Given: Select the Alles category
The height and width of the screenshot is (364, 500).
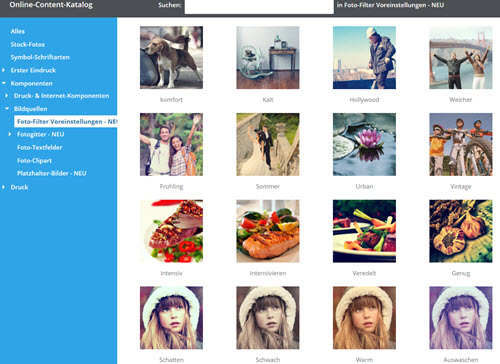Looking at the screenshot, I should pos(17,31).
